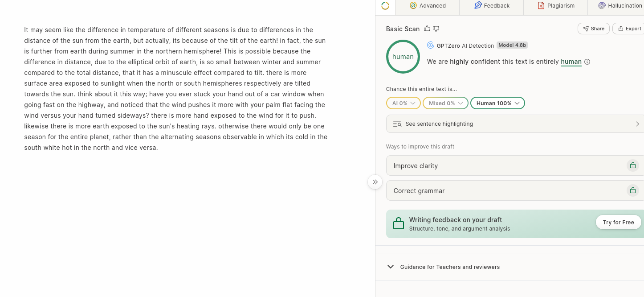
Task: Click the info icon after the word human
Action: tap(587, 62)
